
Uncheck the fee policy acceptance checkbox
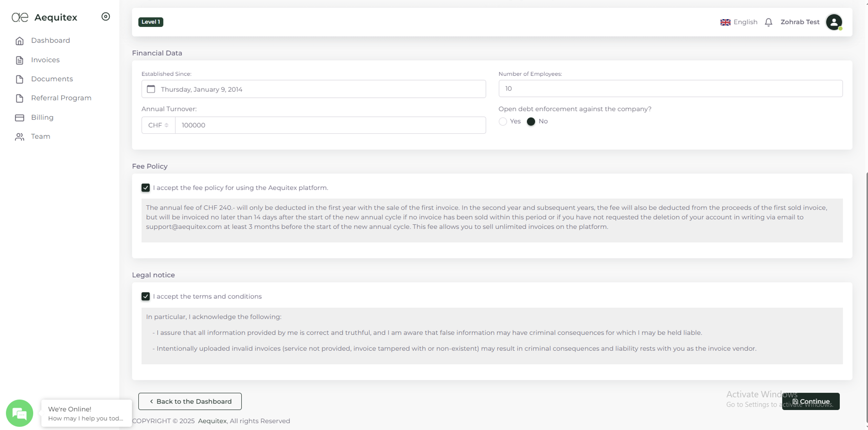tap(145, 188)
